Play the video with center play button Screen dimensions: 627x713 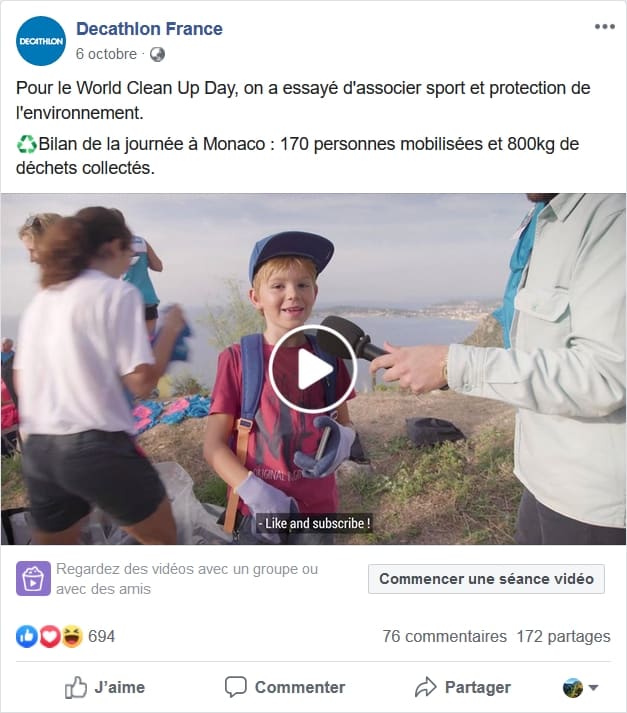(x=312, y=369)
